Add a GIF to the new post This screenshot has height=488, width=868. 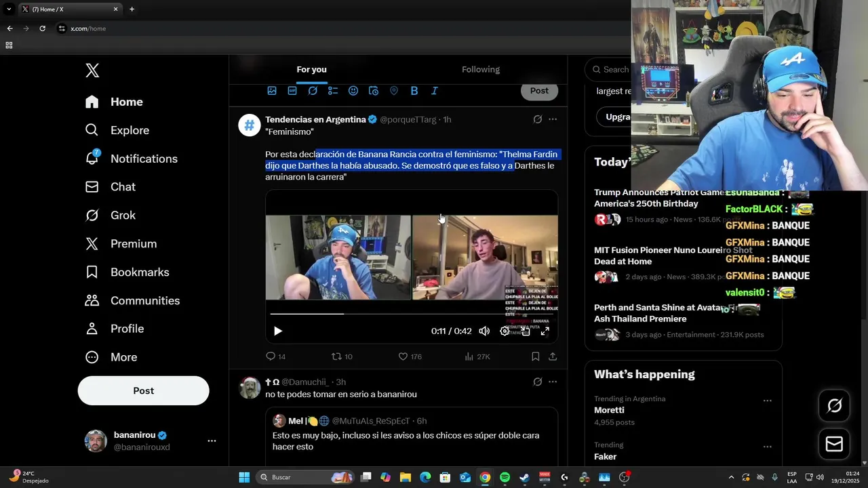(292, 91)
